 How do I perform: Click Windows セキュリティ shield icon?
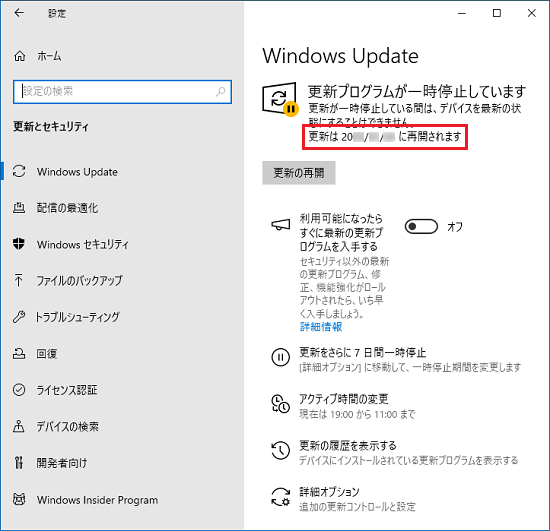point(19,244)
